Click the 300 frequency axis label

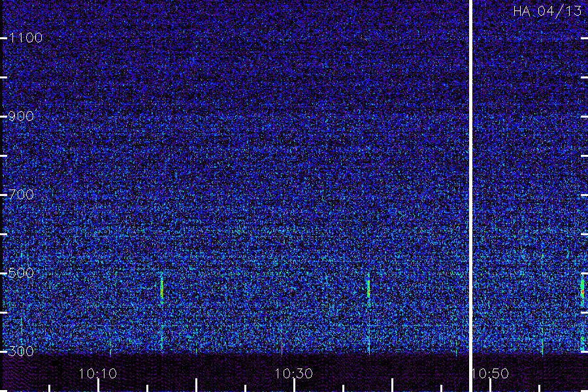(x=21, y=351)
